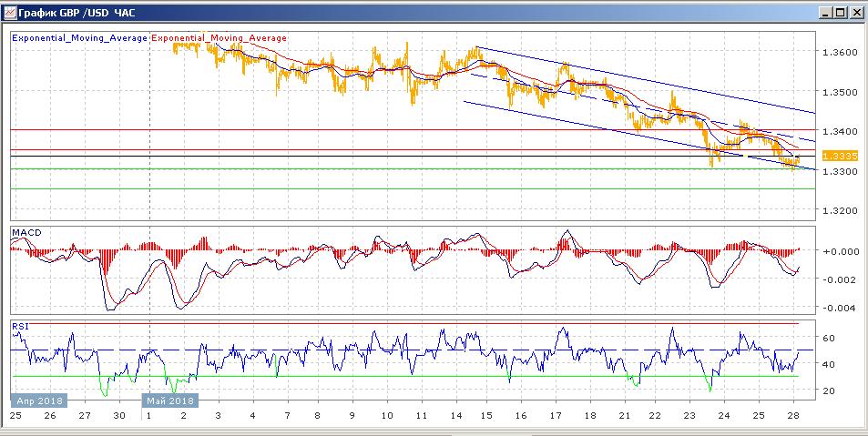Click the MACD -0.002 axis label

[x=841, y=279]
